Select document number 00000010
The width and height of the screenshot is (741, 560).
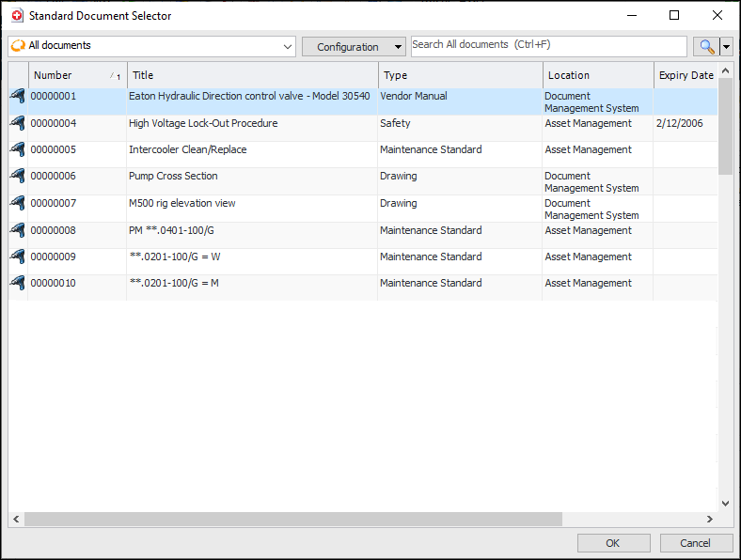click(x=54, y=284)
